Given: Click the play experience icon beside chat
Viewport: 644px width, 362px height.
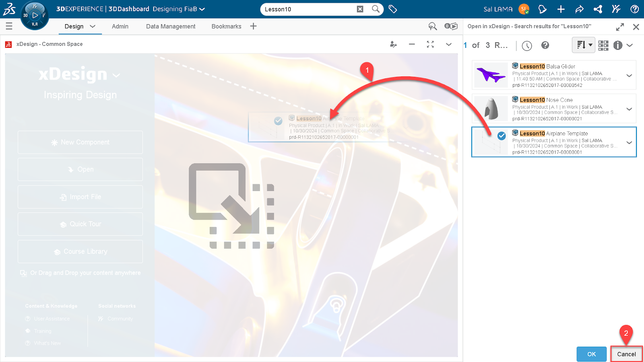Looking at the screenshot, I should 451,26.
